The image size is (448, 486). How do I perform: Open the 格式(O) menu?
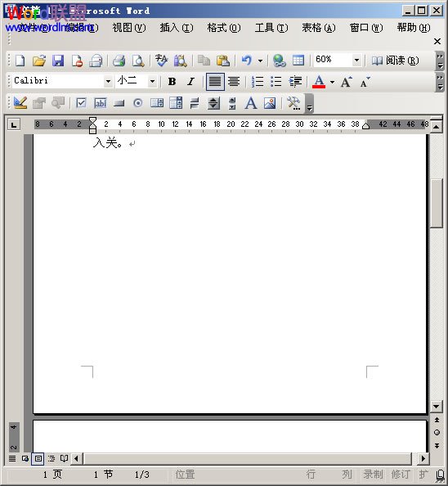(x=224, y=28)
